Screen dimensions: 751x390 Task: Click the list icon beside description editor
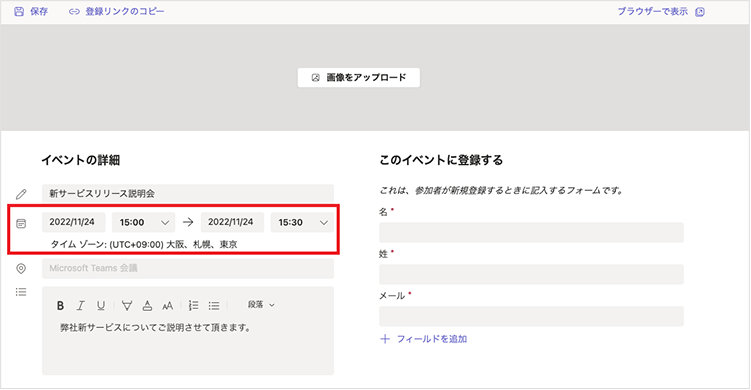click(x=21, y=292)
